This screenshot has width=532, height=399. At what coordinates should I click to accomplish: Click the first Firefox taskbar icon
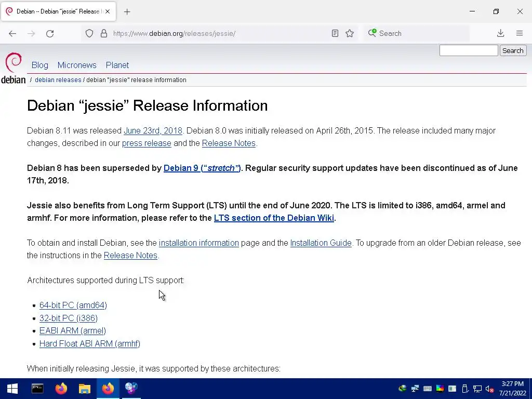point(61,389)
